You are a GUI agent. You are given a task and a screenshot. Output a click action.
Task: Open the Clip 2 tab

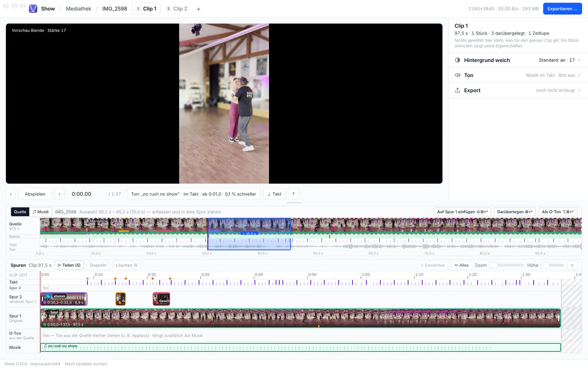tap(177, 8)
